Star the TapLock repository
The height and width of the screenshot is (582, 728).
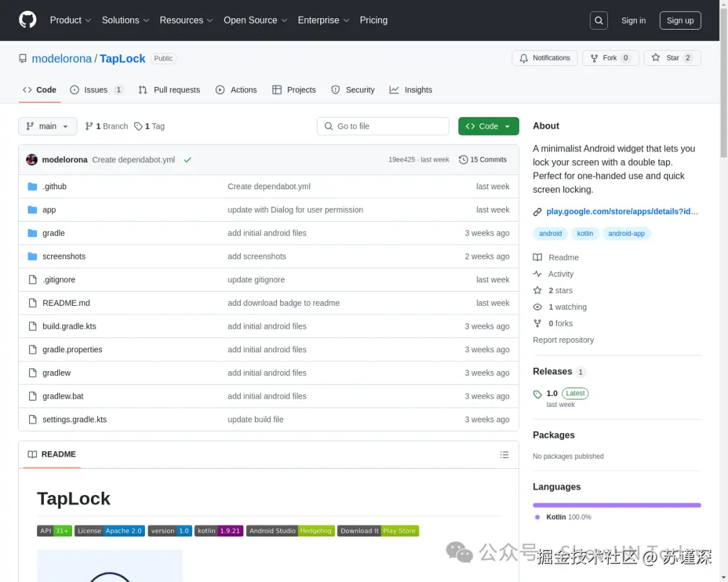pyautogui.click(x=672, y=58)
